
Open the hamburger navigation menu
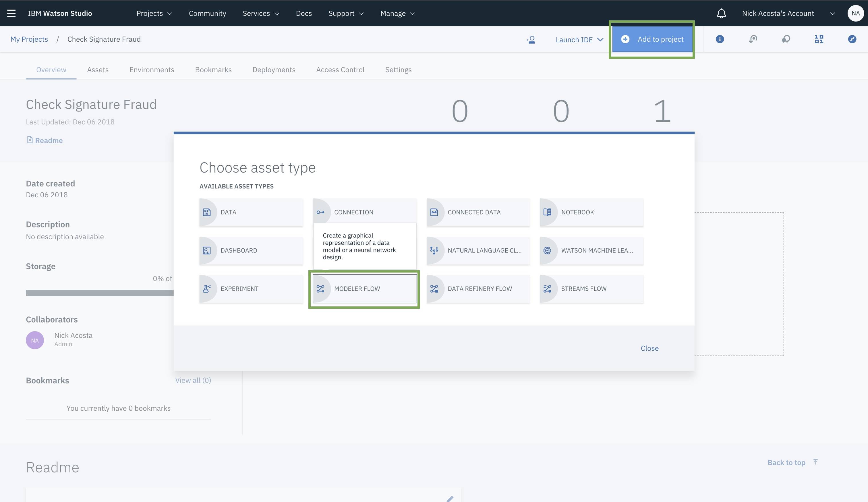11,13
